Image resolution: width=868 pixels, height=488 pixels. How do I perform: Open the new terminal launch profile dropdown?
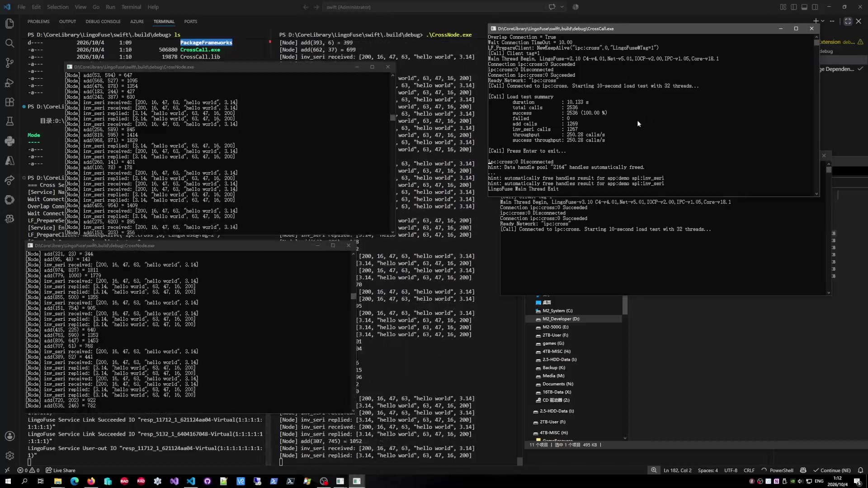pyautogui.click(x=823, y=21)
